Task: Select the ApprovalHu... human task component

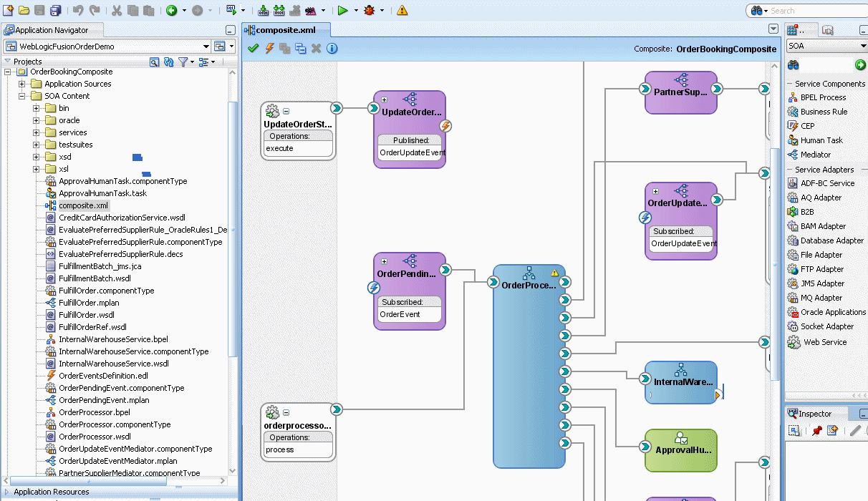Action: click(x=681, y=450)
